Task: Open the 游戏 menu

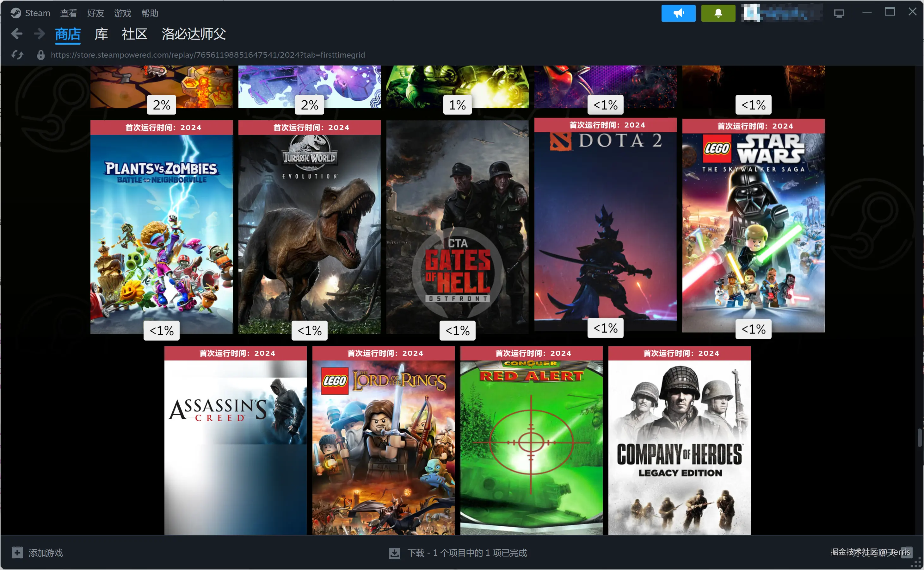Action: pos(123,13)
